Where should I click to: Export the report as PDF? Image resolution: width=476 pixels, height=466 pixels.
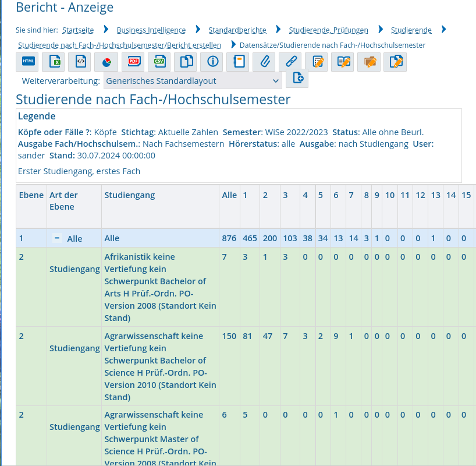click(133, 62)
